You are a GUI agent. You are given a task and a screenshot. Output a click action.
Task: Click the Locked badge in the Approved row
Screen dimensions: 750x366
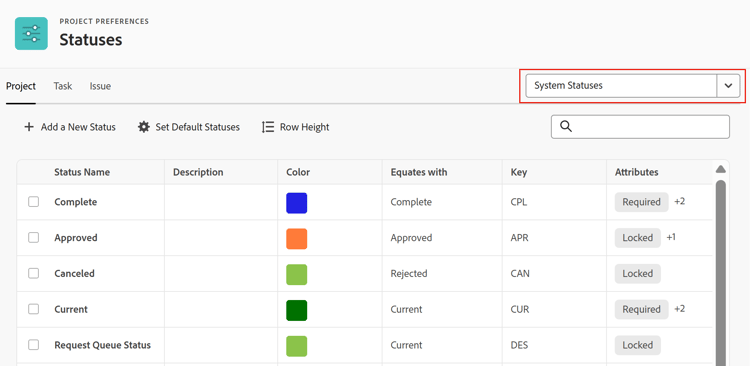638,238
